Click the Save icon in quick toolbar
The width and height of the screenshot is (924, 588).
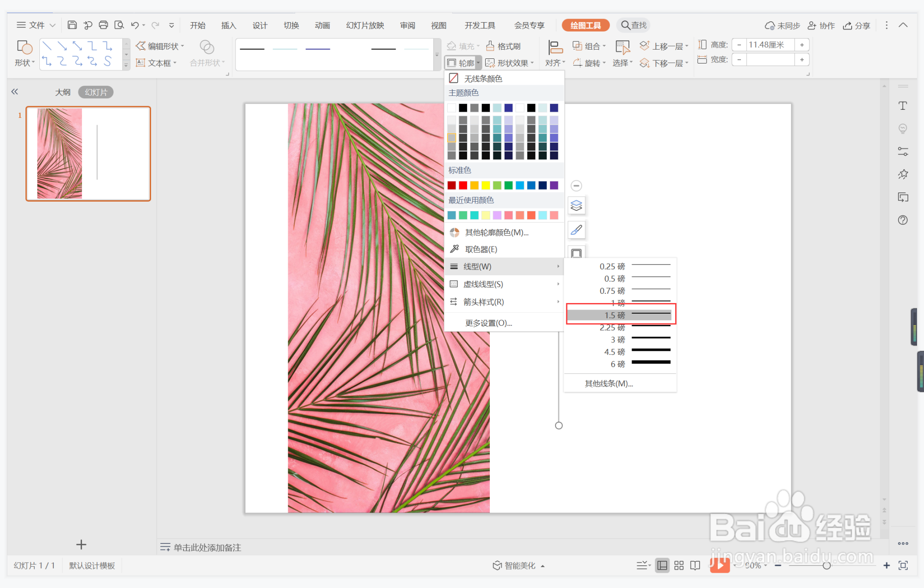tap(72, 25)
